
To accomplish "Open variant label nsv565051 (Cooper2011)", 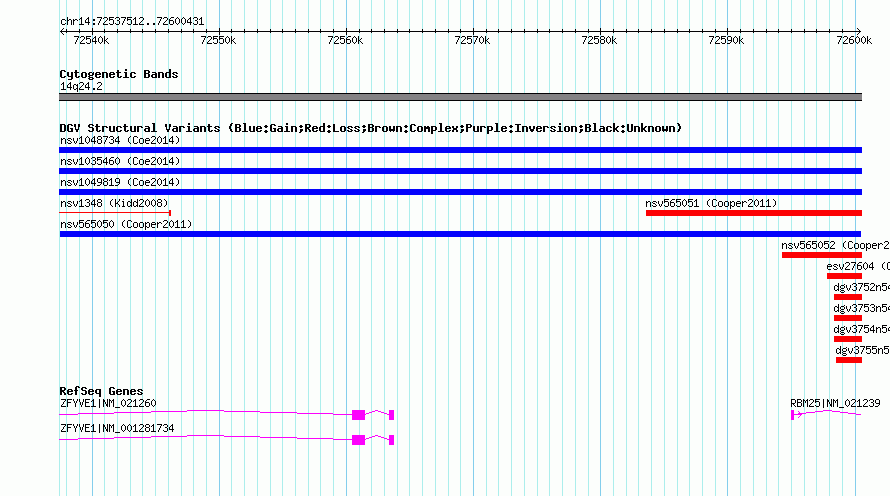I will [x=711, y=203].
